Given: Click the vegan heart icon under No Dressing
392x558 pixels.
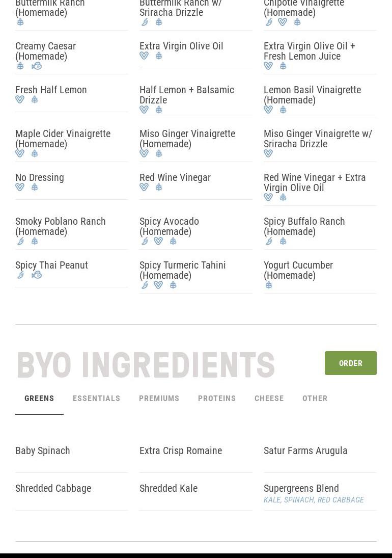Looking at the screenshot, I should (x=20, y=188).
